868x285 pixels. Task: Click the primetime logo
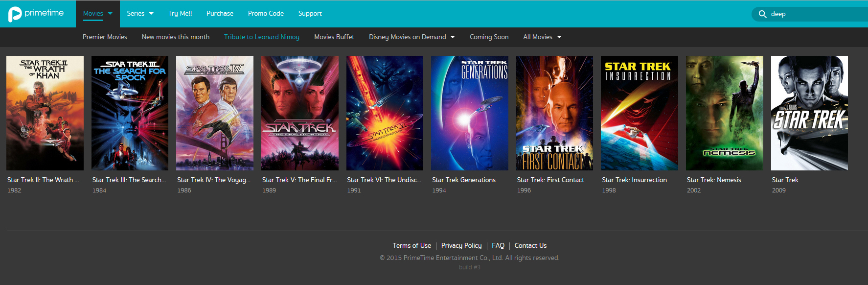click(36, 14)
